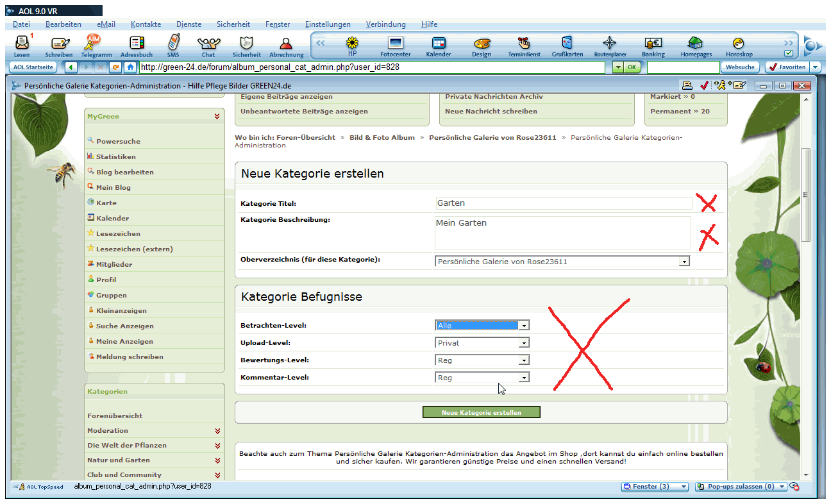The height and width of the screenshot is (504, 831).
Task: Open the Einstellungen menu
Action: pyautogui.click(x=328, y=24)
